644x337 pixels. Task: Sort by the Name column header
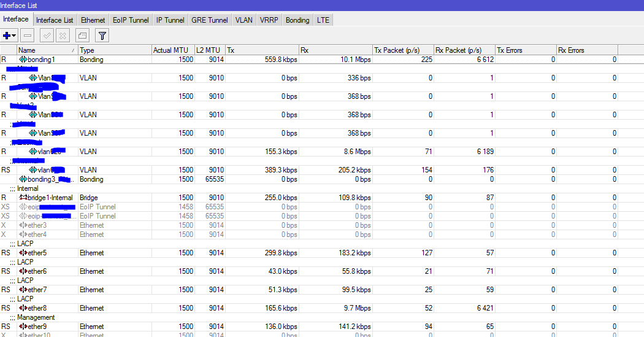click(x=47, y=50)
